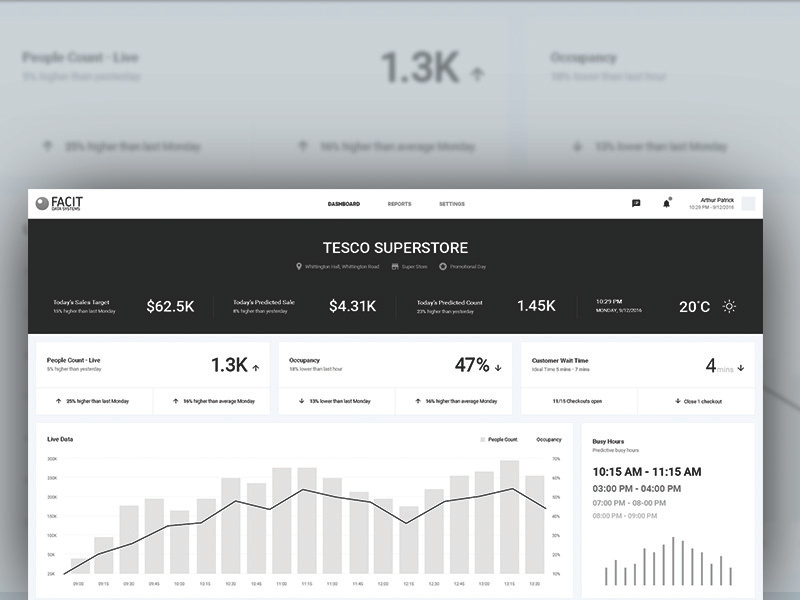Click the down arrow next to 47%
800x600 pixels.
click(x=498, y=367)
